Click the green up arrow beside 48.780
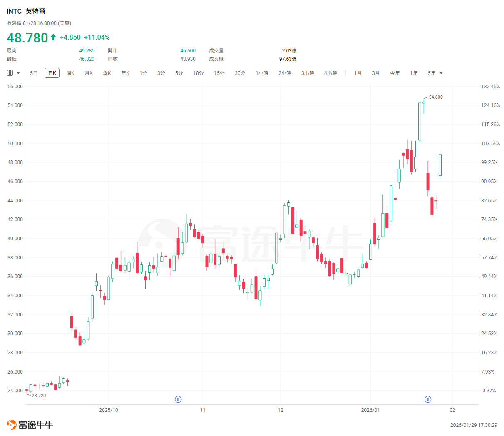Screen dimensions: 504x436 point(53,37)
